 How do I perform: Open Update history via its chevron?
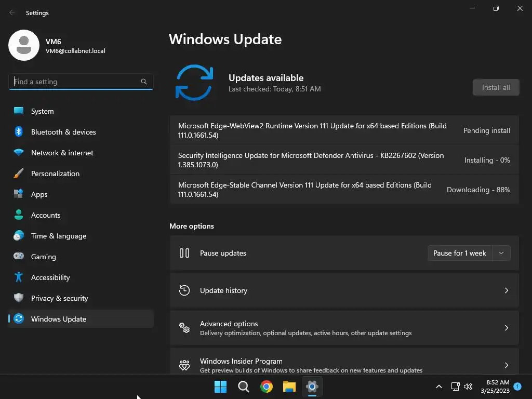pyautogui.click(x=506, y=290)
